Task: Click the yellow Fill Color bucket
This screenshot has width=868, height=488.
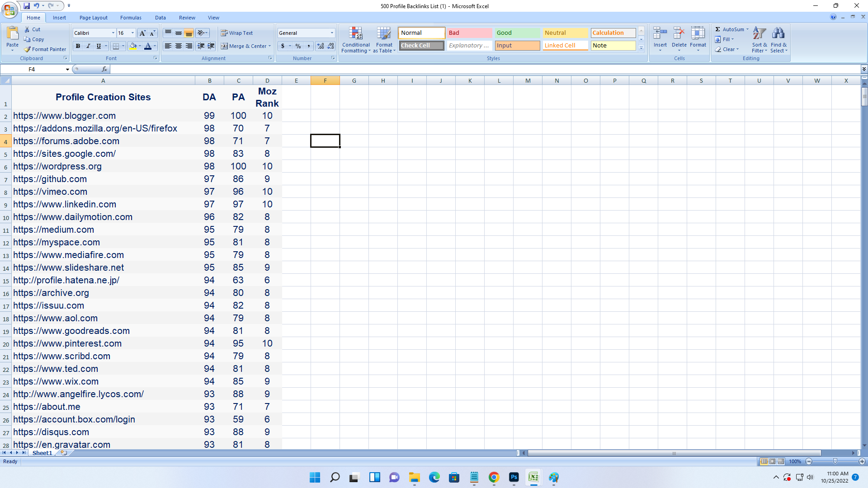Action: (133, 46)
